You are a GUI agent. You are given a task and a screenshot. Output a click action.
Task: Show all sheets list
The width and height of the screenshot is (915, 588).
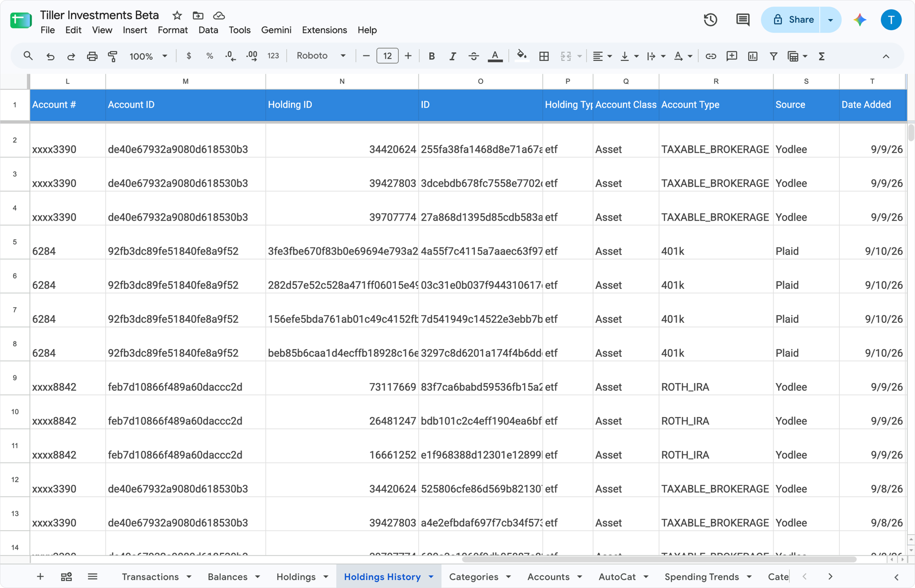click(93, 577)
